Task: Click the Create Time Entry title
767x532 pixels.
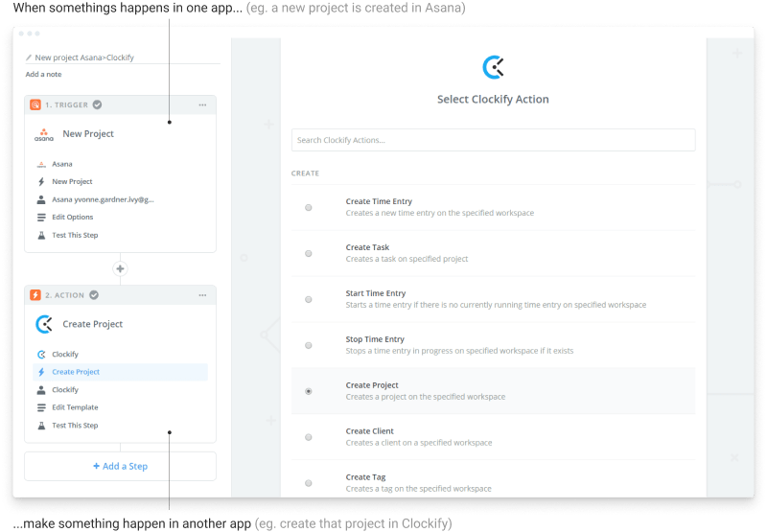Action: 379,201
